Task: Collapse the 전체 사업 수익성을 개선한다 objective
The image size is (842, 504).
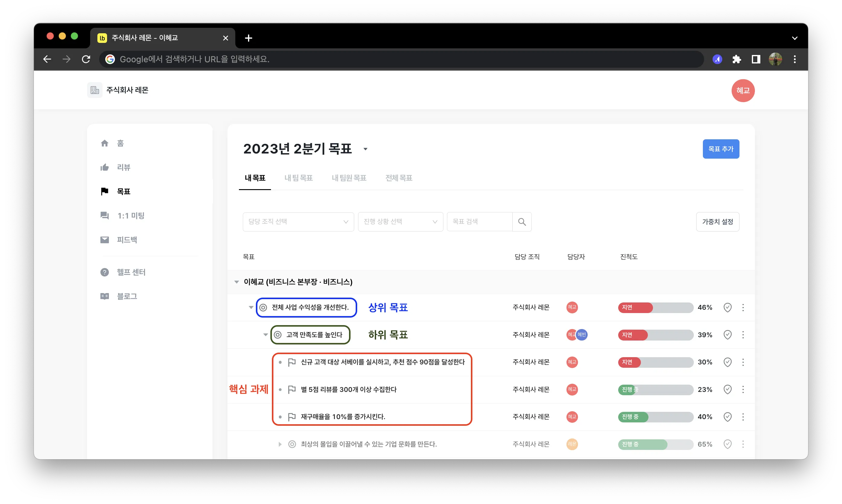Action: (x=251, y=307)
